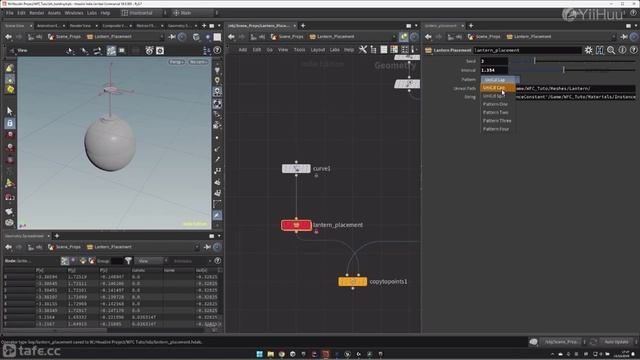The image size is (640, 360).
Task: Choose Pattern Four from the dropdown list
Action: click(496, 129)
